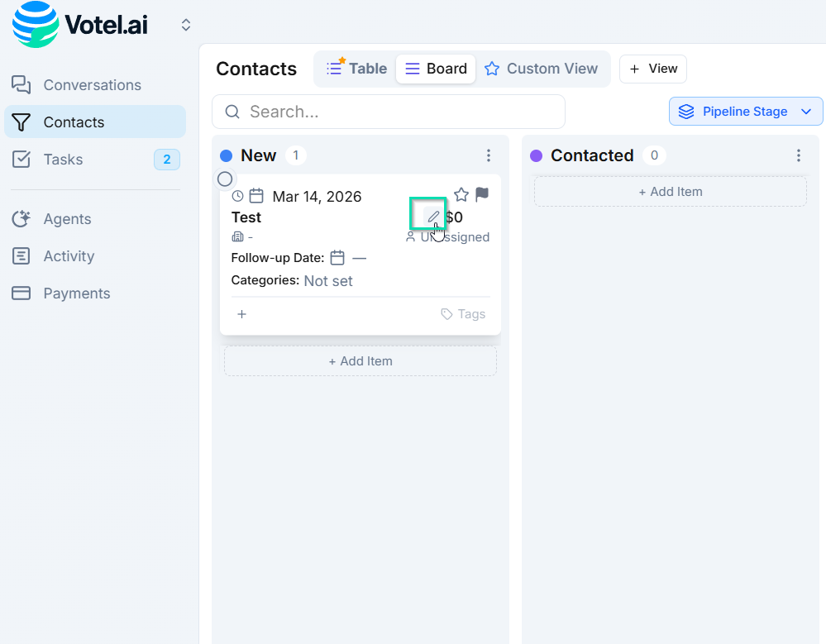Open the Pipeline Stage dropdown
The height and width of the screenshot is (644, 826).
click(x=745, y=112)
